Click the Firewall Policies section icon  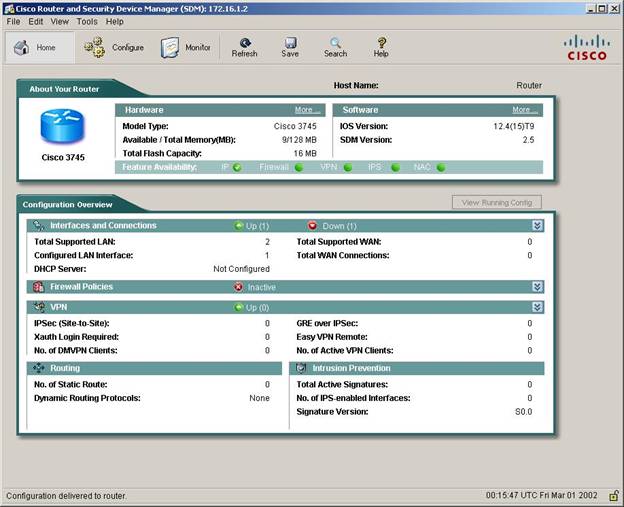(39, 287)
